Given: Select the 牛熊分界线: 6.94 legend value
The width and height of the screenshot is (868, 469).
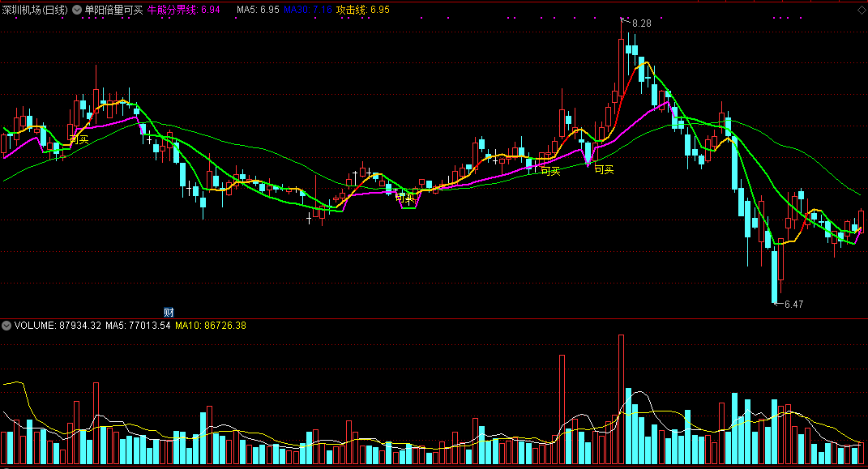Looking at the screenshot, I should [183, 10].
